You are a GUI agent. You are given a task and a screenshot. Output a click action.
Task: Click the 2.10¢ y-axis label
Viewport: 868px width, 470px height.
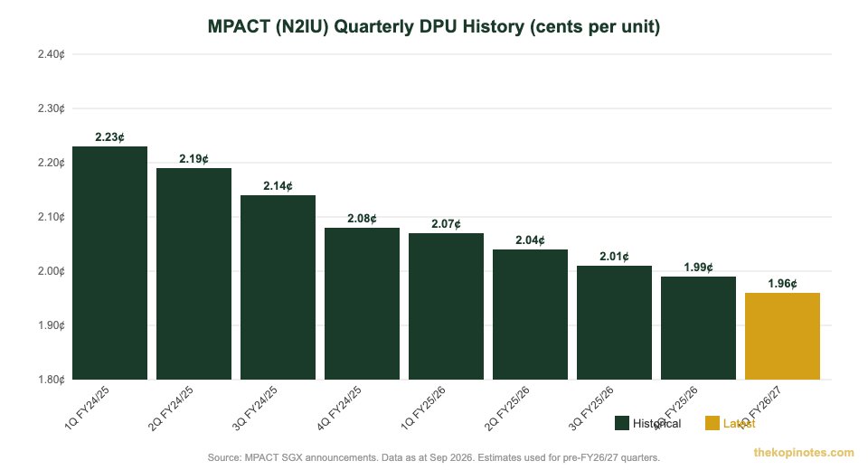[x=51, y=217]
